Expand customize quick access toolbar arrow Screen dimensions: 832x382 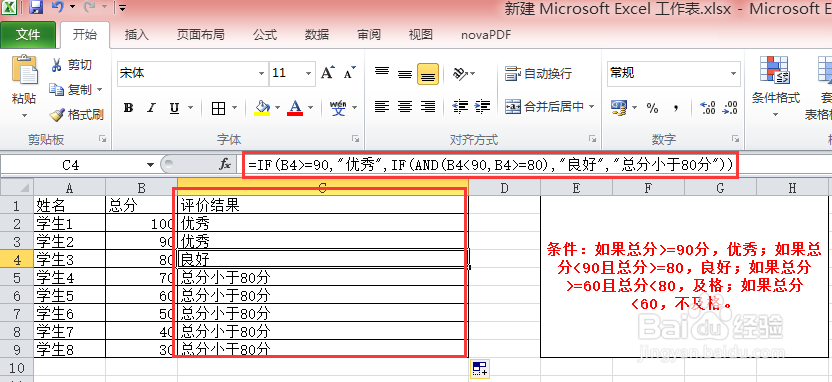pyautogui.click(x=123, y=8)
